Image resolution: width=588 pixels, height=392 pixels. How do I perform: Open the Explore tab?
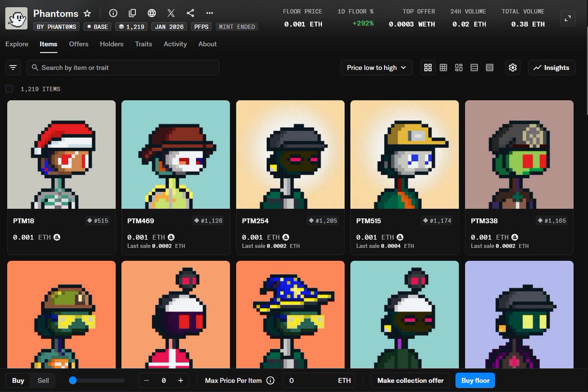tap(17, 44)
